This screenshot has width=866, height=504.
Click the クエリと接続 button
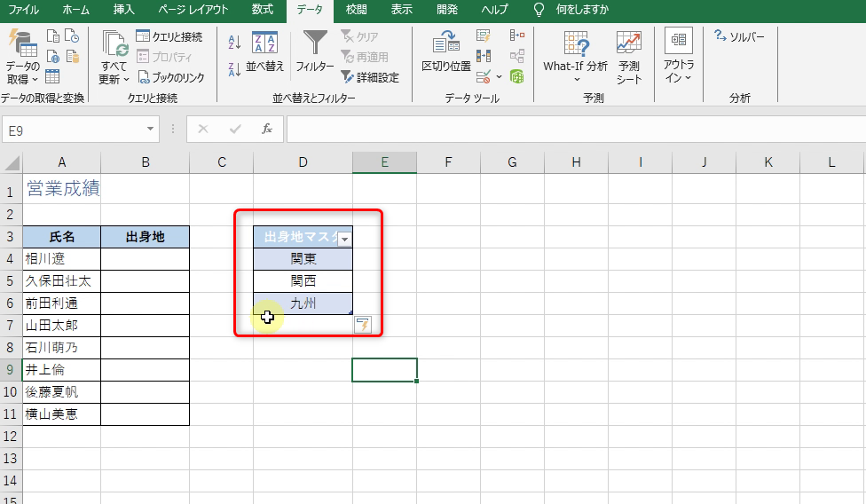coord(169,36)
